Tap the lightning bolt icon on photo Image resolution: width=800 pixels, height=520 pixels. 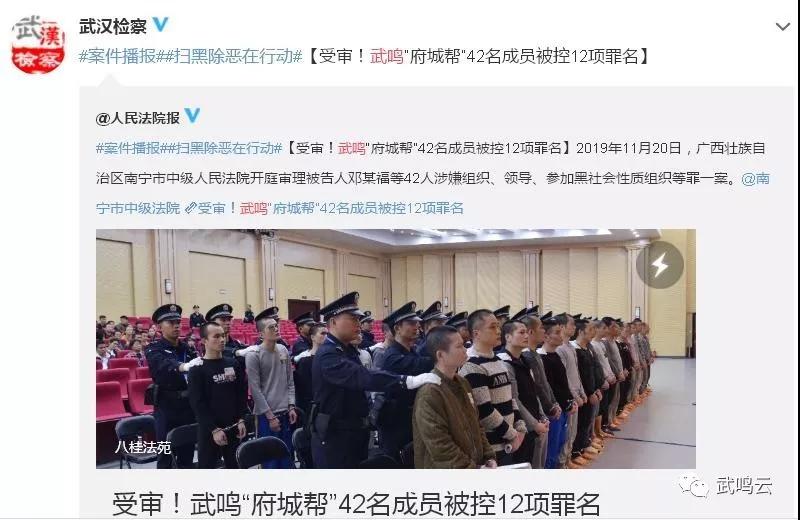click(660, 265)
